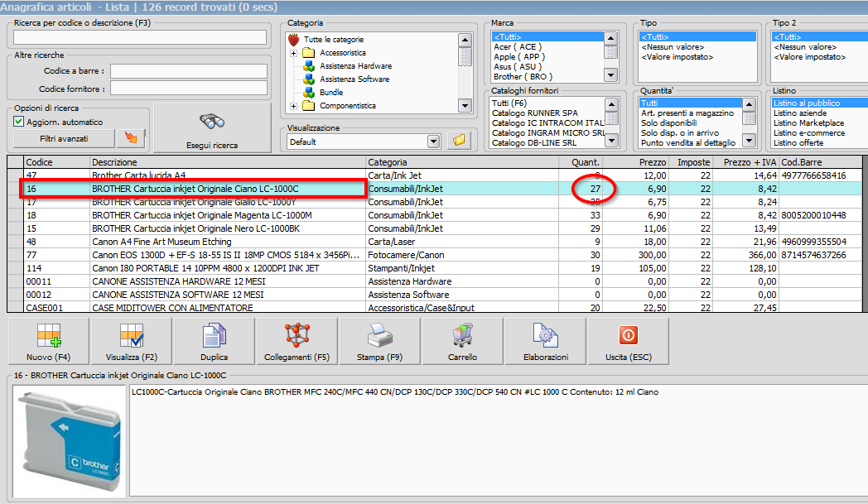
Task: Open Visualizza (F2) view button
Action: [x=131, y=341]
